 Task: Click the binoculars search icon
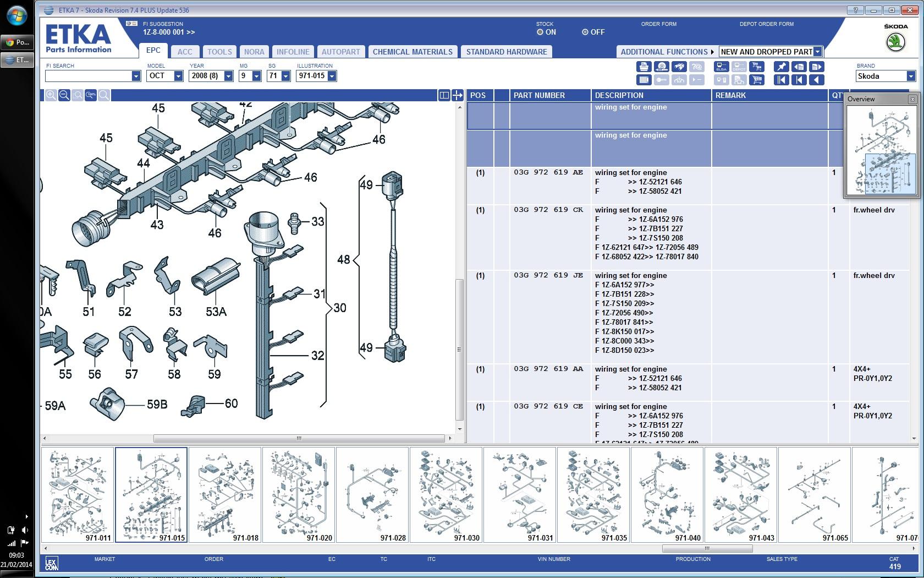[679, 67]
